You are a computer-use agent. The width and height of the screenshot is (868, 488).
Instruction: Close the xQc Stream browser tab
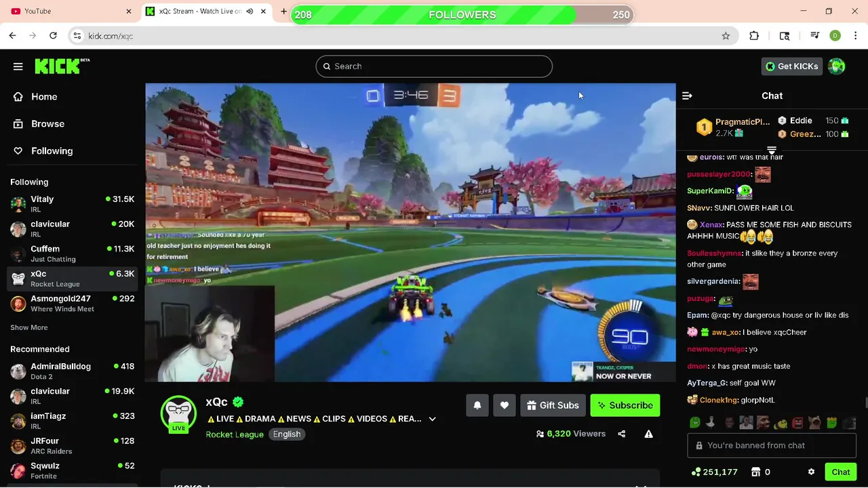(264, 12)
